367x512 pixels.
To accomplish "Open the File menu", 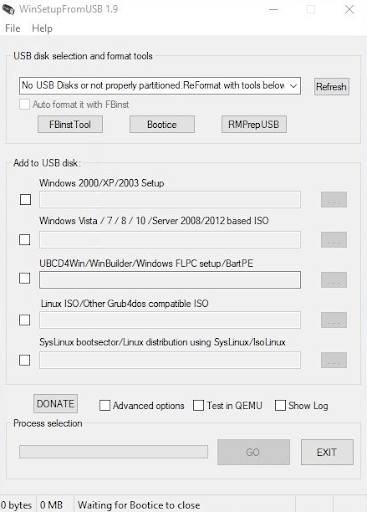I will pyautogui.click(x=13, y=28).
